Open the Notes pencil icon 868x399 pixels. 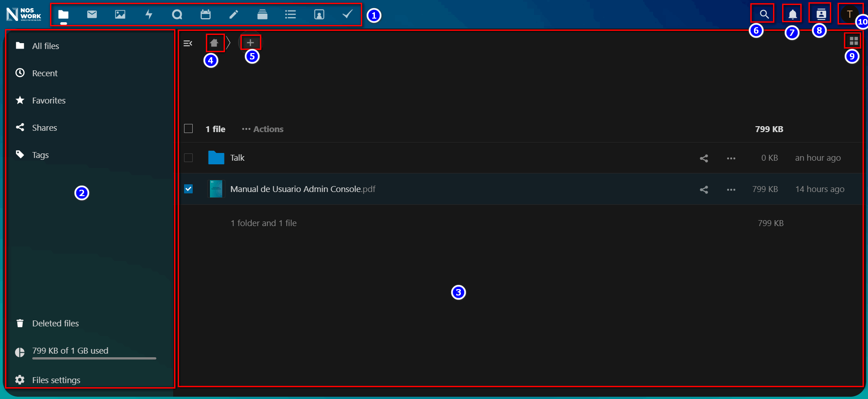click(x=234, y=15)
